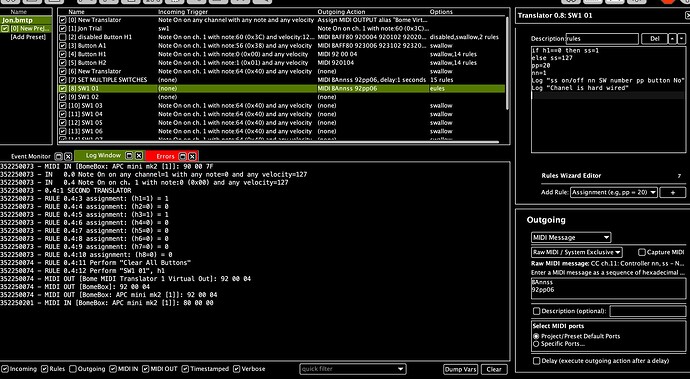Uncheck [0] New Project preset checkbox

(x=5, y=29)
